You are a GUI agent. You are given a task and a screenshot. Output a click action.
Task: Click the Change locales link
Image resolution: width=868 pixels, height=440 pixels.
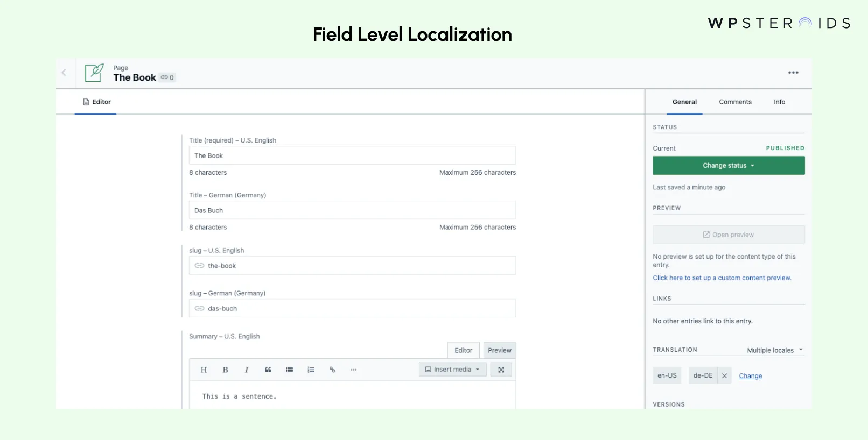coord(750,376)
